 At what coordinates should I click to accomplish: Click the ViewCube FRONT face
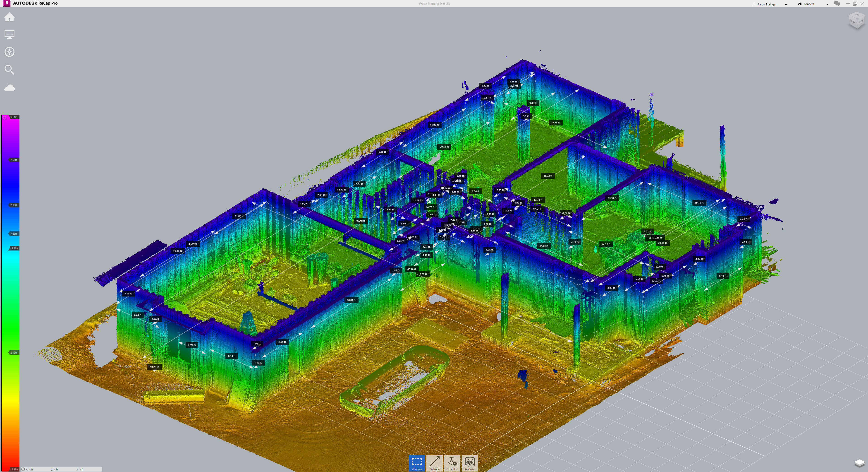853,22
